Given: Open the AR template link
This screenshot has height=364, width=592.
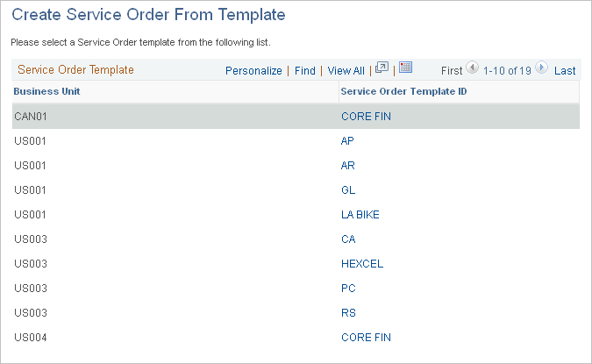Looking at the screenshot, I should (x=347, y=166).
